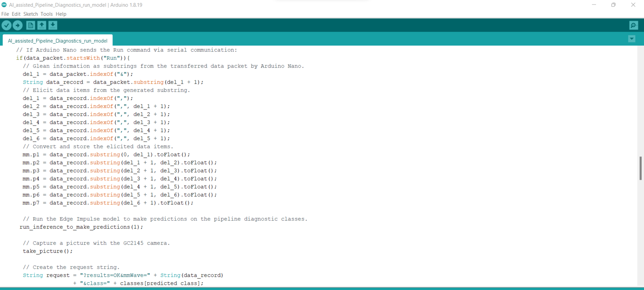Click line starting 'del_6 = data_record.indexOf'

click(x=96, y=138)
